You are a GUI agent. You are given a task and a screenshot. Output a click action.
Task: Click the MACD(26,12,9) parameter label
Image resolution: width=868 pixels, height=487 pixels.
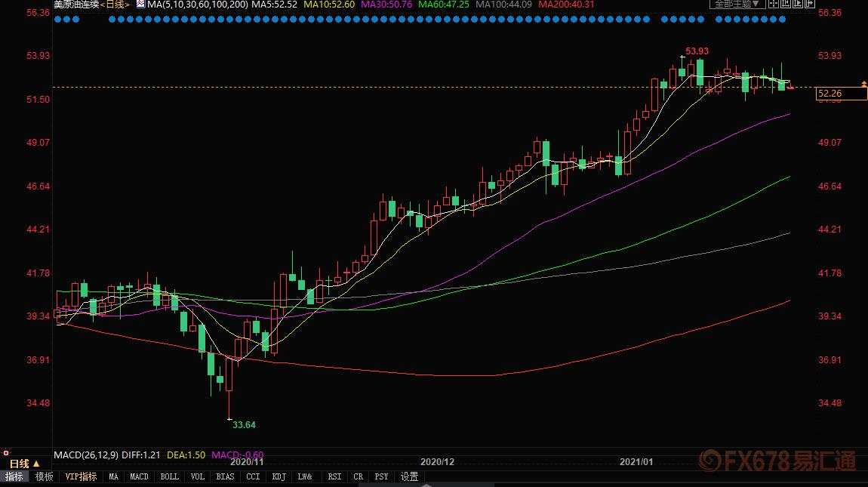point(86,455)
